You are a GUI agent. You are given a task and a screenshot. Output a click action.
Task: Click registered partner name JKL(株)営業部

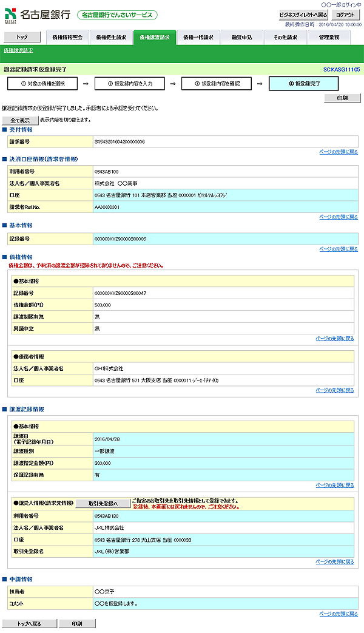[112, 552]
